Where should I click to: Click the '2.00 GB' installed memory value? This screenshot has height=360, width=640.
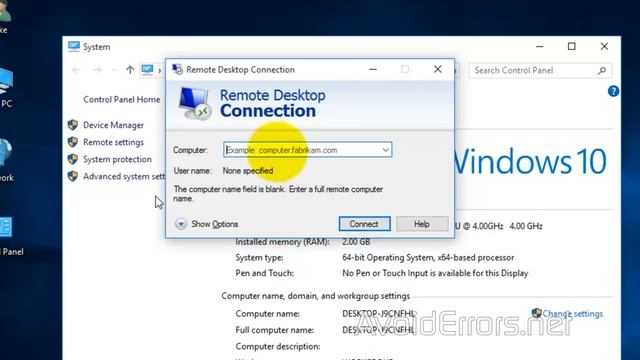[356, 242]
